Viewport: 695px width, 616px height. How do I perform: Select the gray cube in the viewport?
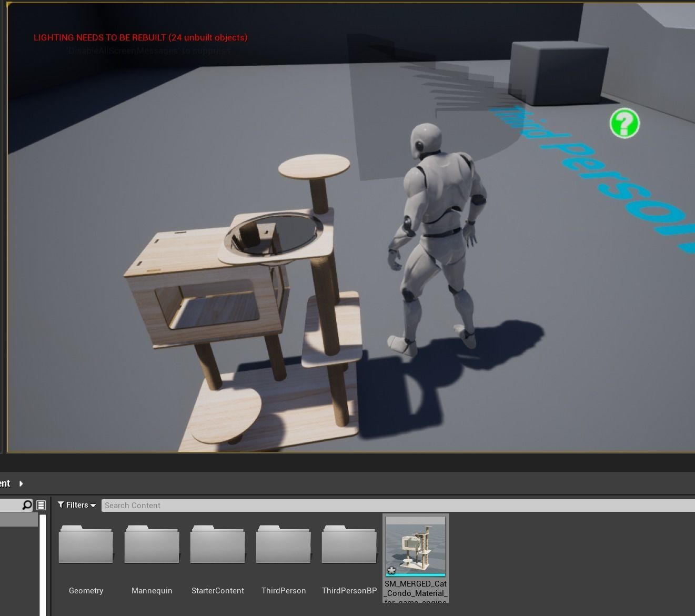(559, 73)
